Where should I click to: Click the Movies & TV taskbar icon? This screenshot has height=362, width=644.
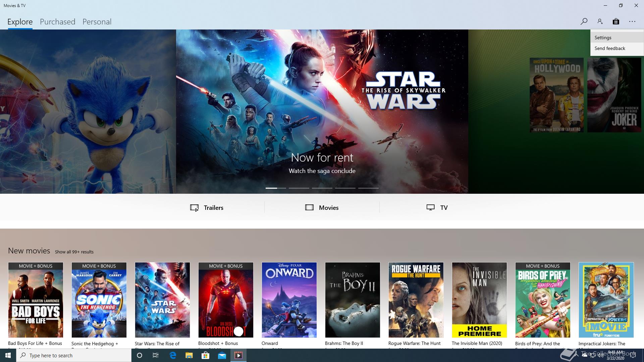pyautogui.click(x=238, y=355)
